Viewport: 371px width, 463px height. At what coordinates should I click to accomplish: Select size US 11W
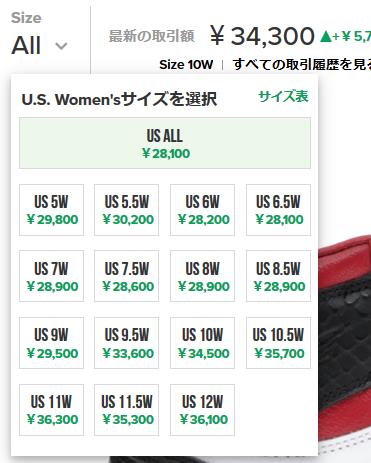[51, 410]
